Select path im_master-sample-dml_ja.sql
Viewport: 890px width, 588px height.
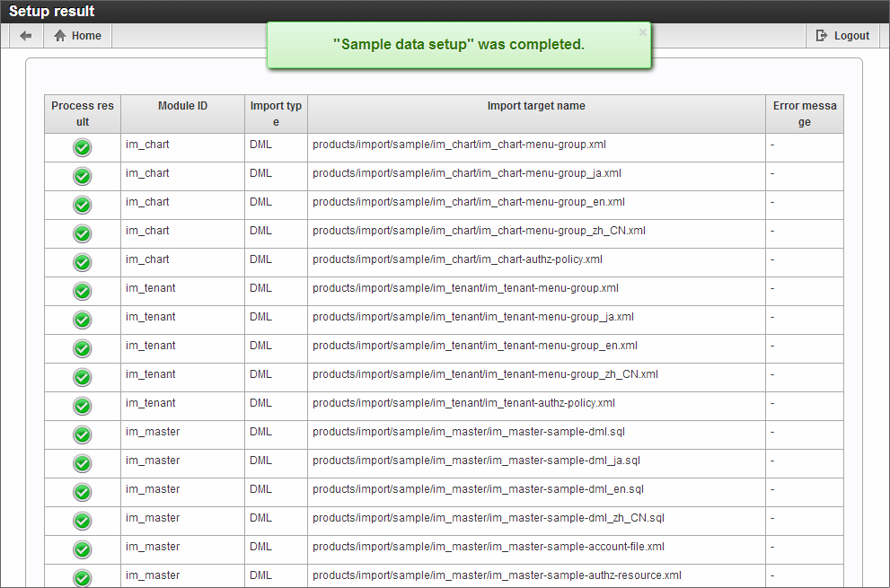476,461
